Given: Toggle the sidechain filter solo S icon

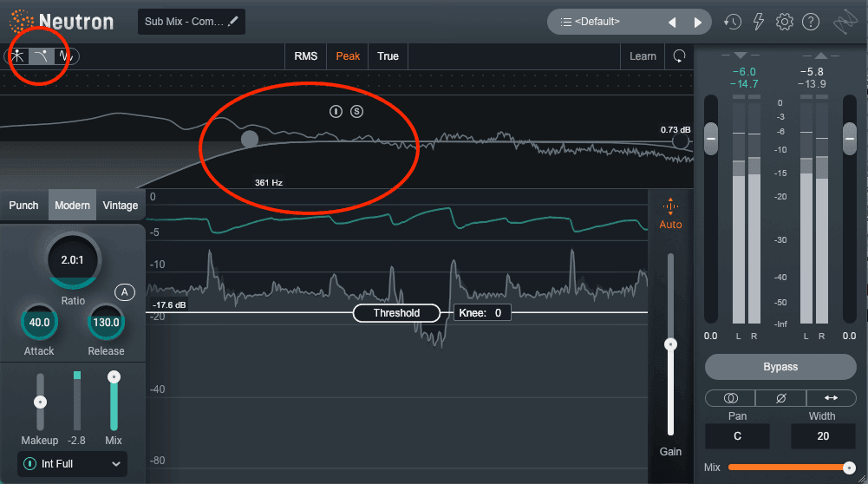Looking at the screenshot, I should [356, 111].
